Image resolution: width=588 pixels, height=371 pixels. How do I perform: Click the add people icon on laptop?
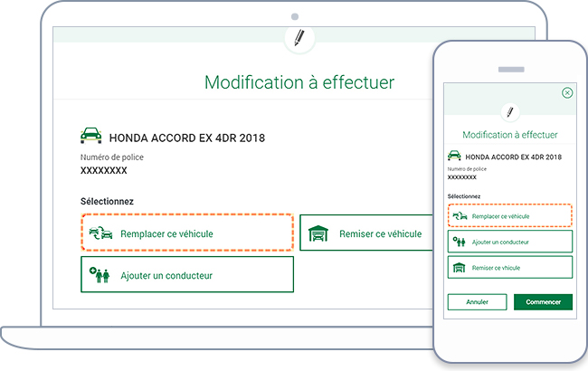click(100, 275)
